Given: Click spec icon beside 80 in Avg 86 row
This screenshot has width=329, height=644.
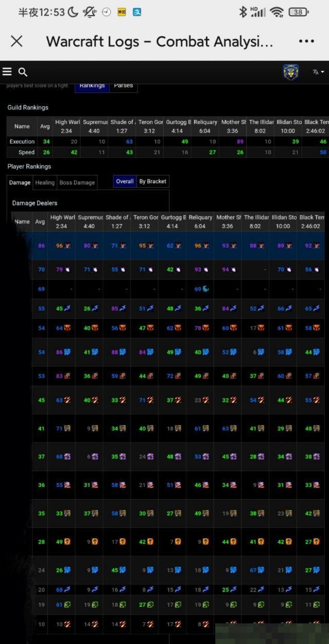Looking at the screenshot, I should point(95,246).
